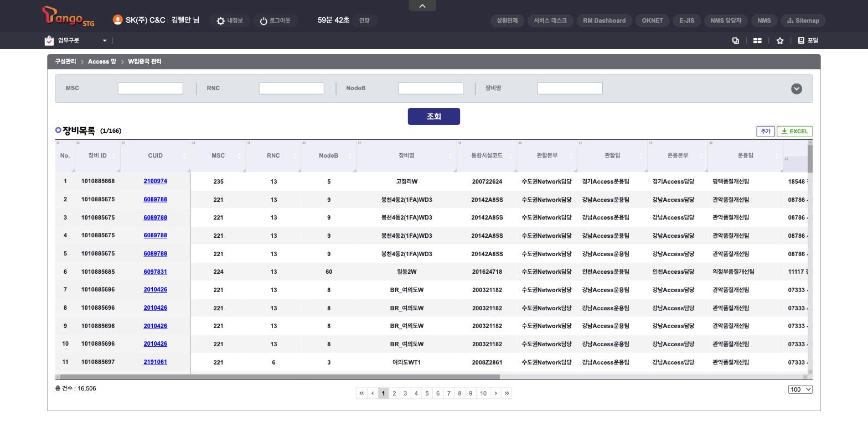The height and width of the screenshot is (427, 868).
Task: Sort the CUID column using its arrows
Action: (184, 156)
